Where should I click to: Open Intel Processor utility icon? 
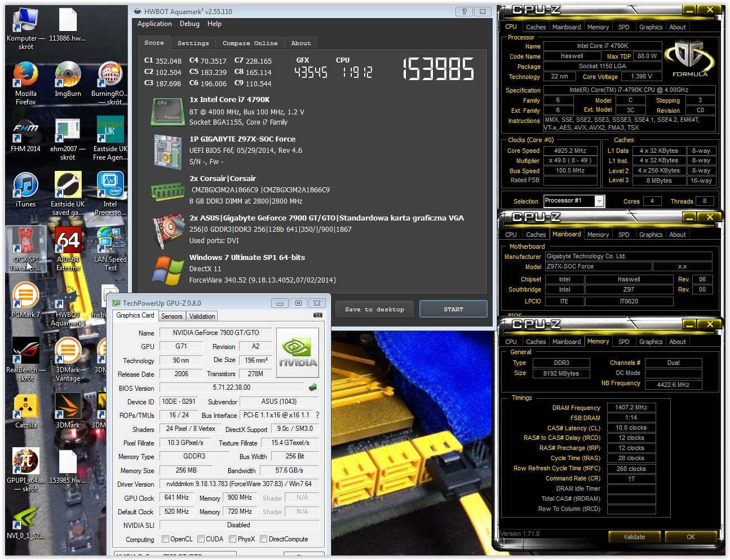point(110,194)
